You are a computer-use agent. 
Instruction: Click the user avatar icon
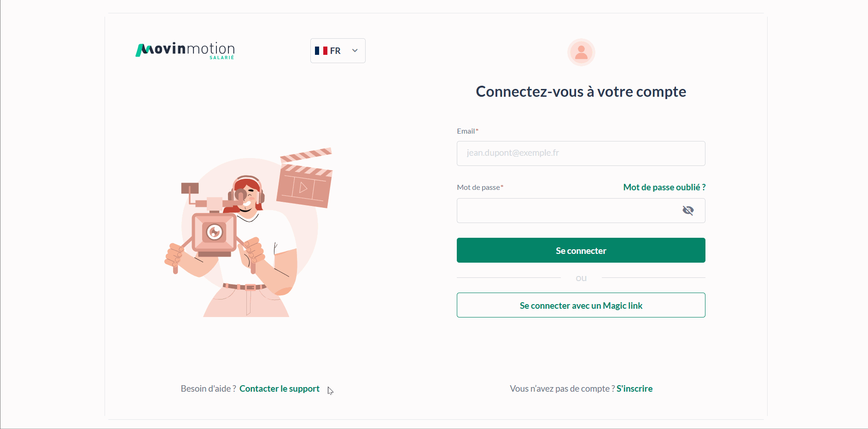coord(581,52)
